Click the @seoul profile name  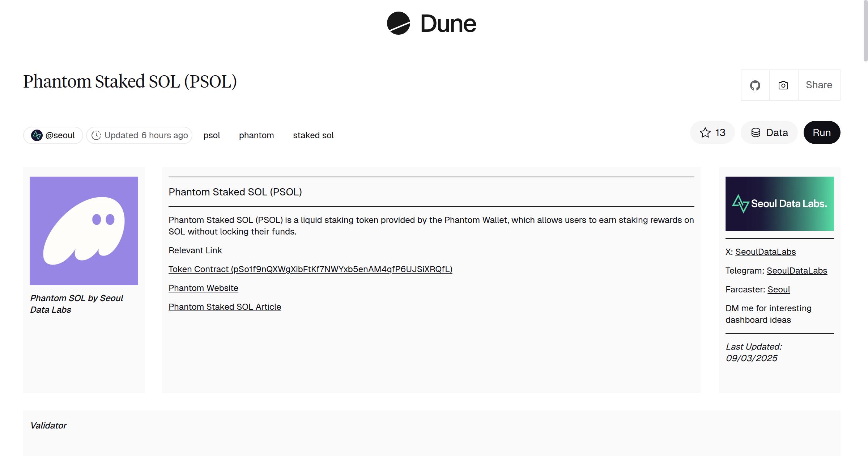(x=60, y=135)
